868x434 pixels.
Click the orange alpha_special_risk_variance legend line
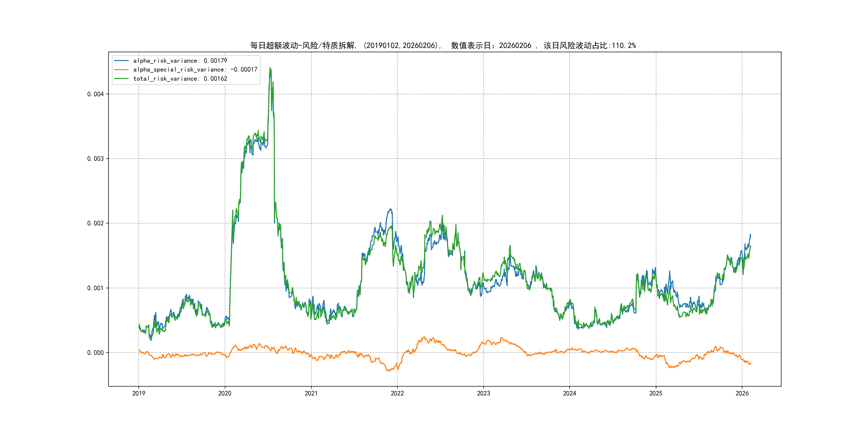point(121,70)
